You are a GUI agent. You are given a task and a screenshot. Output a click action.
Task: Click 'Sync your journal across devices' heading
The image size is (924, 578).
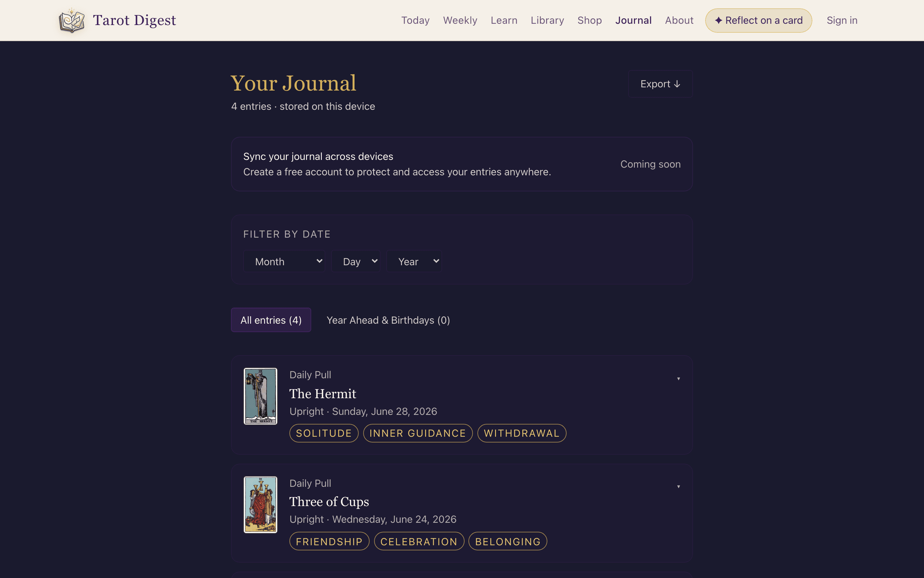tap(318, 156)
